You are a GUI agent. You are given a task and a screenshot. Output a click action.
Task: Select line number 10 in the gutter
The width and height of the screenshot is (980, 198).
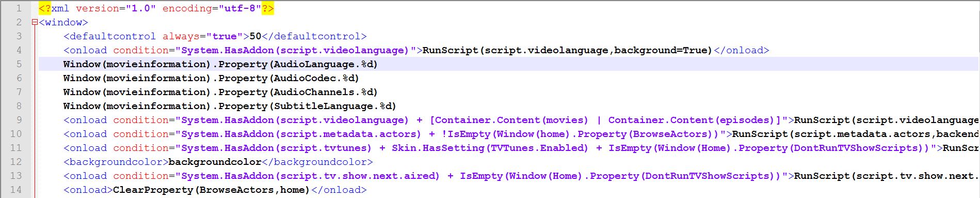tap(16, 134)
